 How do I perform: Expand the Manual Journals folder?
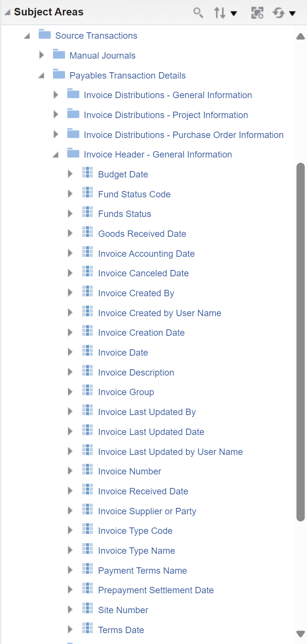point(42,55)
